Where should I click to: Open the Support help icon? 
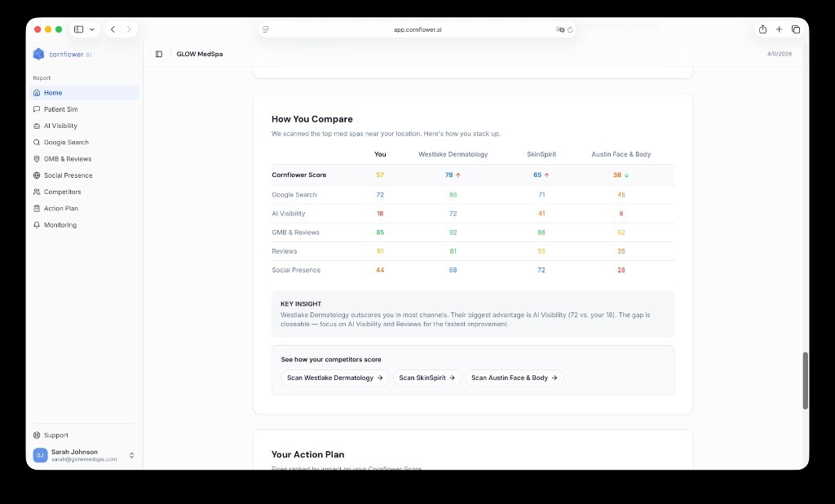(x=37, y=435)
